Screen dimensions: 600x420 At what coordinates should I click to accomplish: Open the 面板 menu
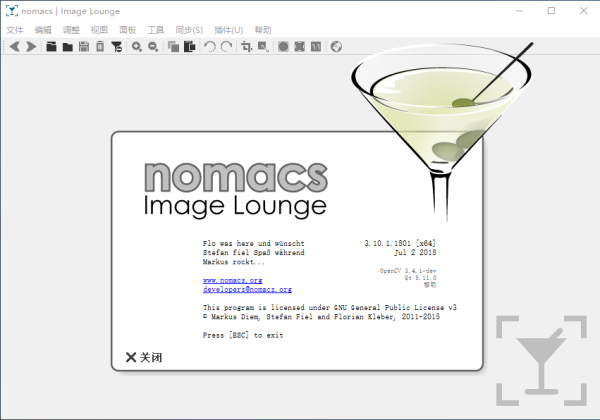(127, 30)
